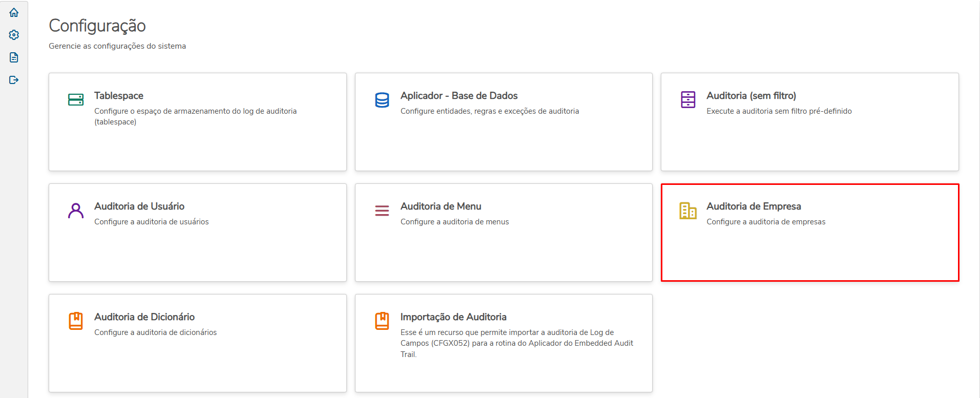This screenshot has height=398, width=980.
Task: Click 'Configure a auditoria de usuários' text
Action: 152,222
